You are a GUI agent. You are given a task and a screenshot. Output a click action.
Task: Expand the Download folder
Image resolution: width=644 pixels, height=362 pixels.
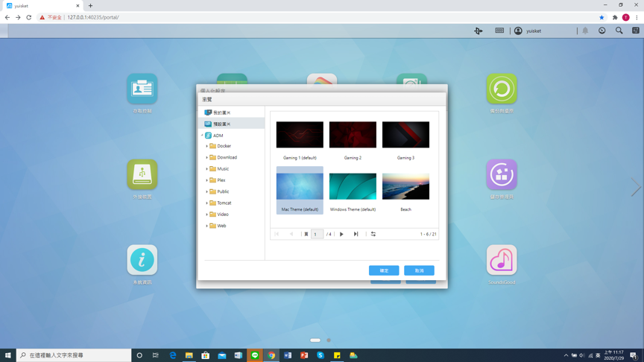(x=206, y=158)
